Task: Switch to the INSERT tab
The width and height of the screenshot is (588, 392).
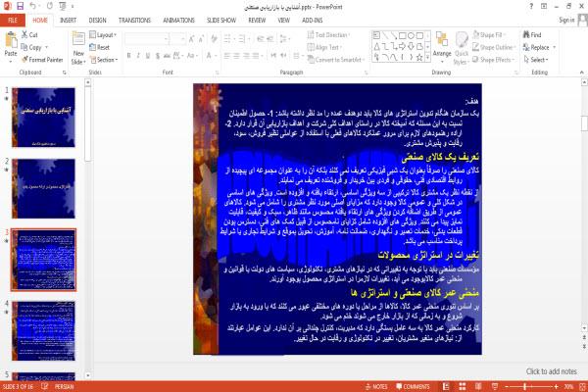Action: click(x=68, y=21)
